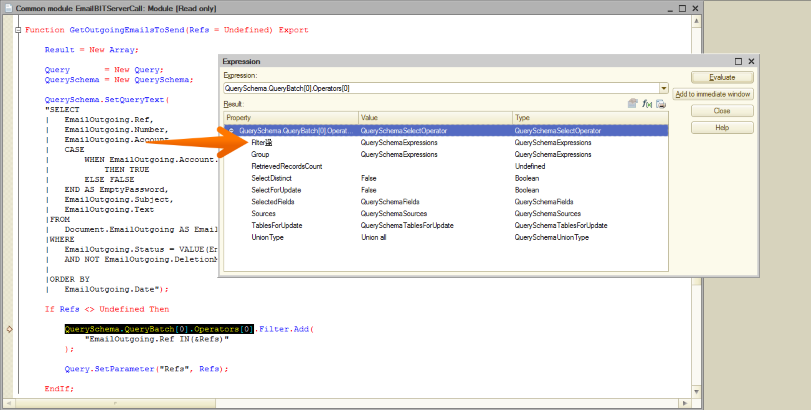Image resolution: width=811 pixels, height=410 pixels.
Task: Click into the Expression input field
Action: [x=441, y=88]
